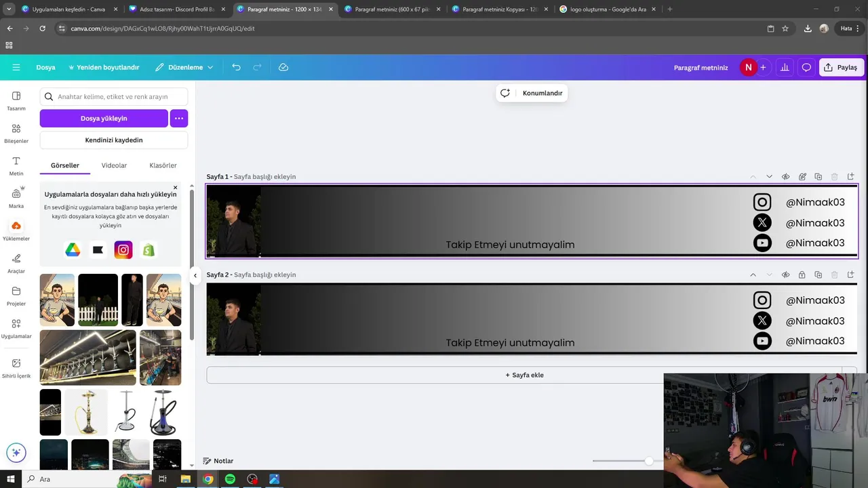Image resolution: width=868 pixels, height=488 pixels.
Task: Add a collaborator with the plus icon
Action: tap(763, 67)
